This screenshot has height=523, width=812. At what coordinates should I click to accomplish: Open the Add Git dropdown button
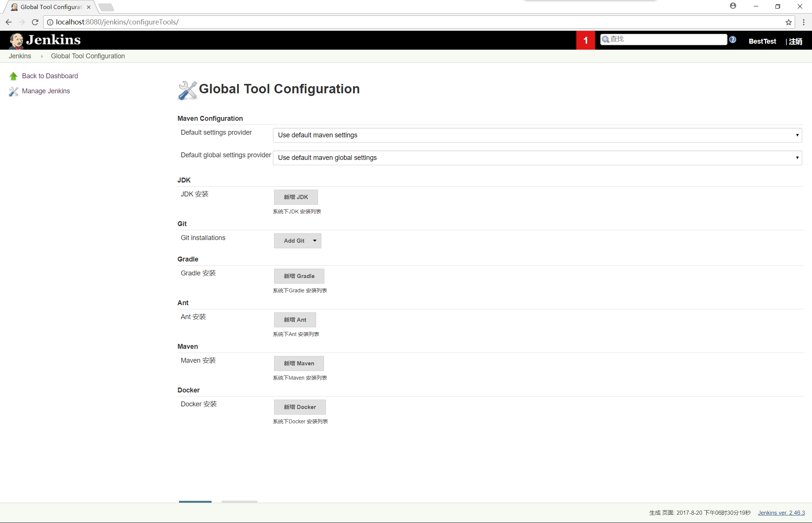tap(297, 241)
